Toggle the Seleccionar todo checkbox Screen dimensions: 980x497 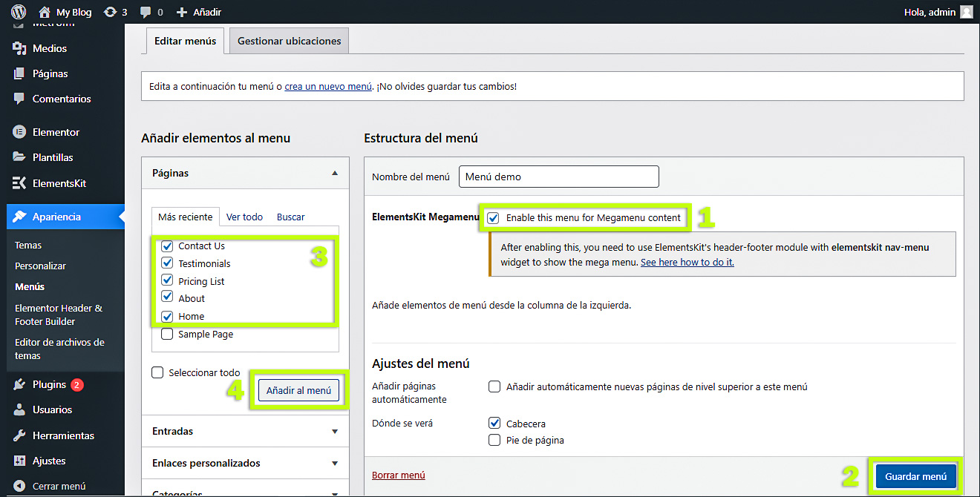point(157,373)
